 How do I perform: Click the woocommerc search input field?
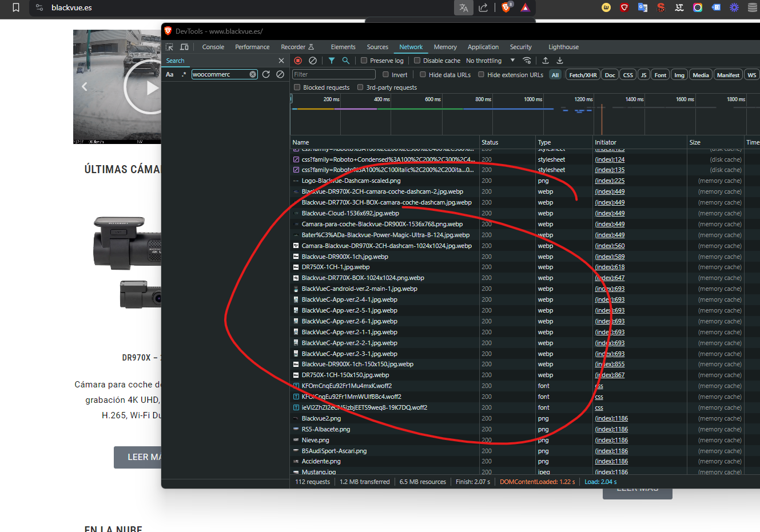(220, 74)
